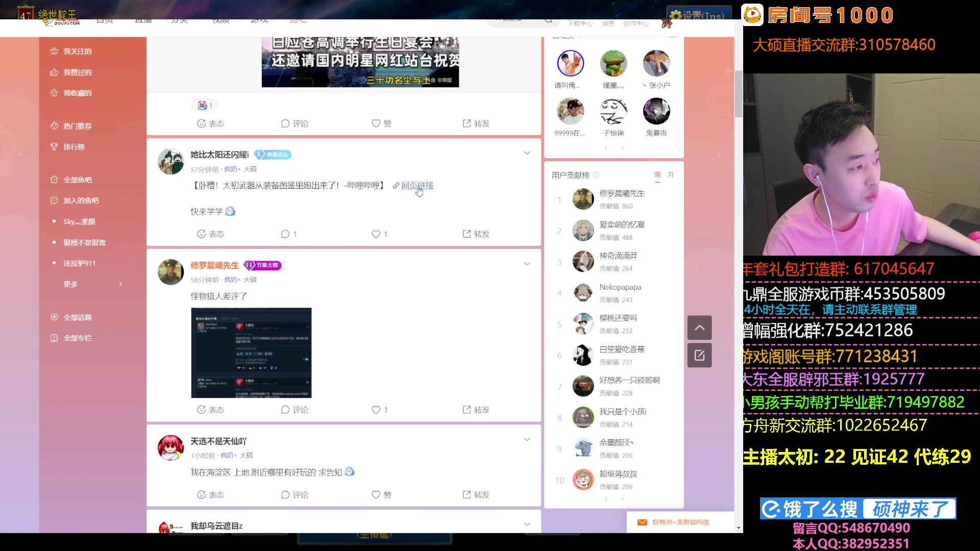980x551 pixels.
Task: Open 天选不是天仙吖 avatar
Action: tap(170, 447)
